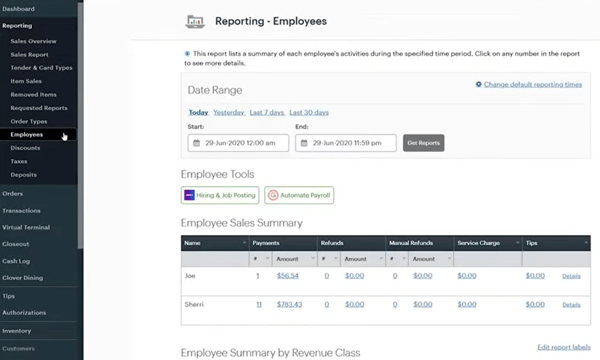Click Joe's Tips amount $0.00
The height and width of the screenshot is (360, 600).
[x=535, y=275]
